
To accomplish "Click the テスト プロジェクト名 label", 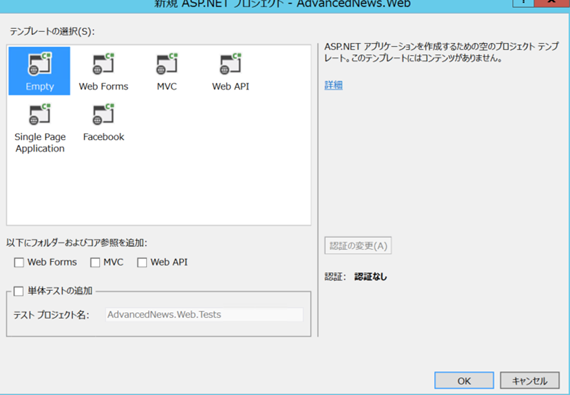I will click(x=51, y=315).
